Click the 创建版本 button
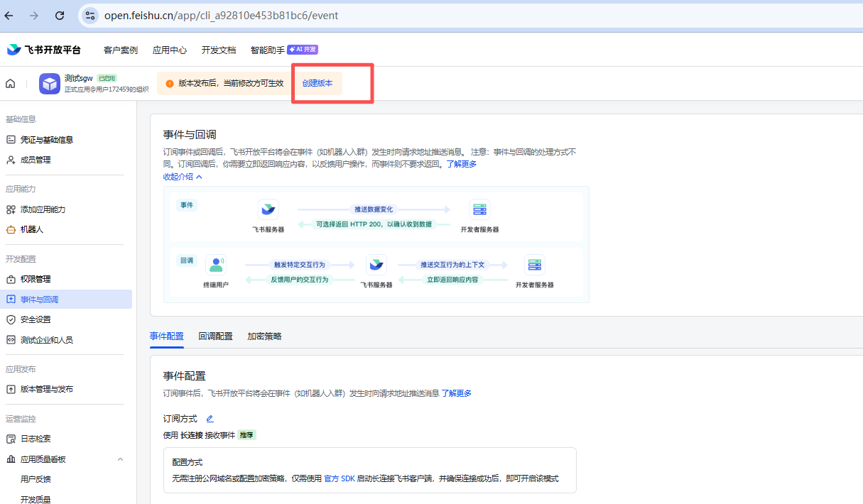Screen dimensions: 863x504 [317, 82]
